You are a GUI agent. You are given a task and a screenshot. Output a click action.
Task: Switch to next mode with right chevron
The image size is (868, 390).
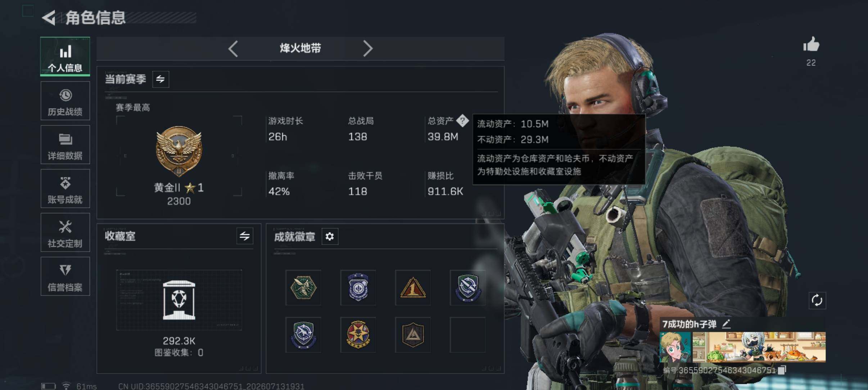[367, 49]
